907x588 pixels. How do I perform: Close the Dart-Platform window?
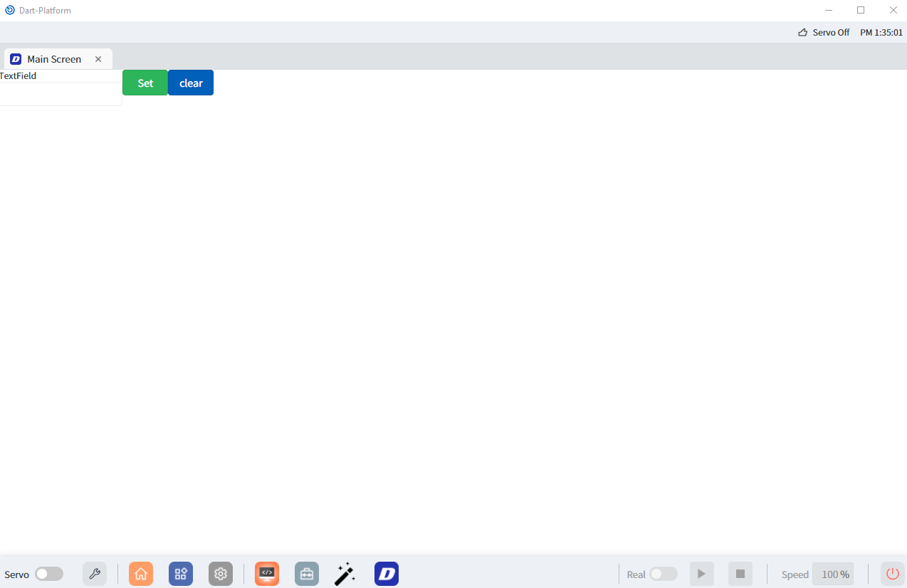coord(893,10)
